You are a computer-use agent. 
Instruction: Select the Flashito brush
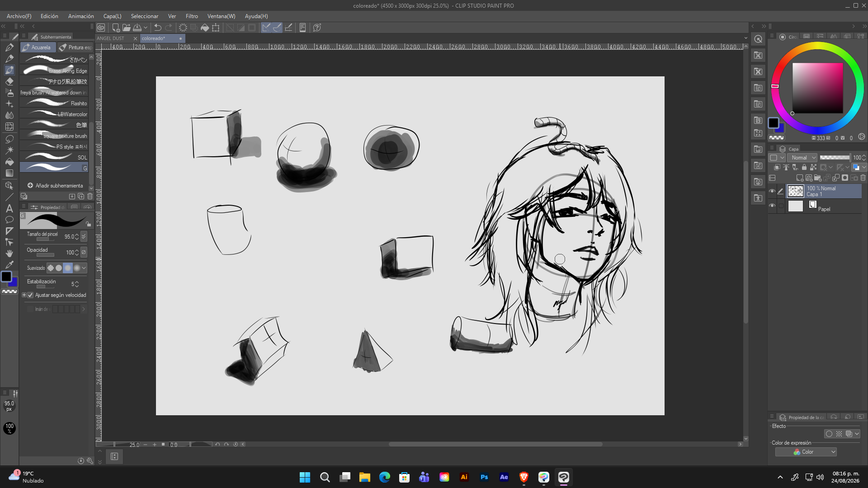pos(54,103)
